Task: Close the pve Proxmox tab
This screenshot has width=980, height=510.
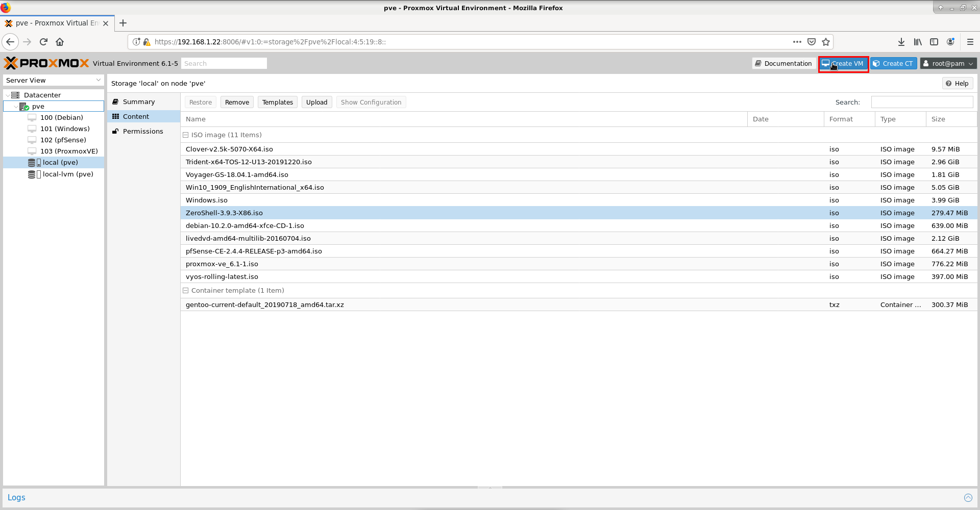Action: [x=106, y=23]
